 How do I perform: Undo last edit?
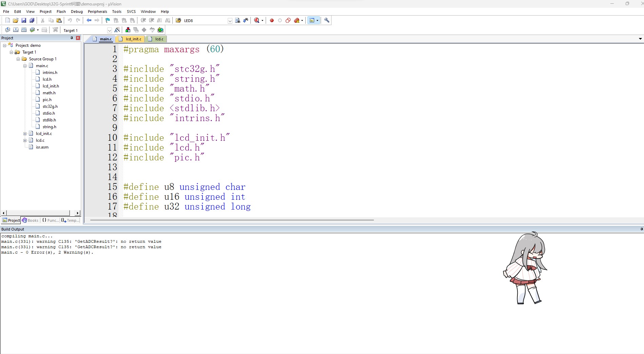coord(70,20)
